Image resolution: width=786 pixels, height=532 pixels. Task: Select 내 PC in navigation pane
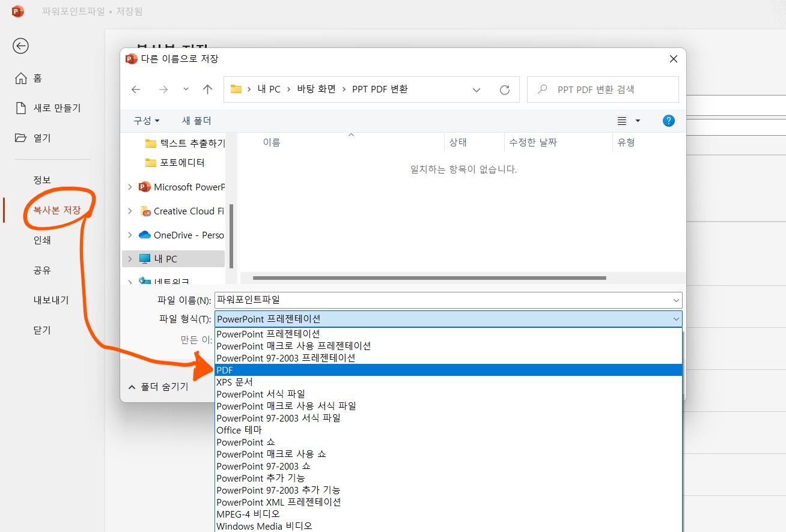174,259
